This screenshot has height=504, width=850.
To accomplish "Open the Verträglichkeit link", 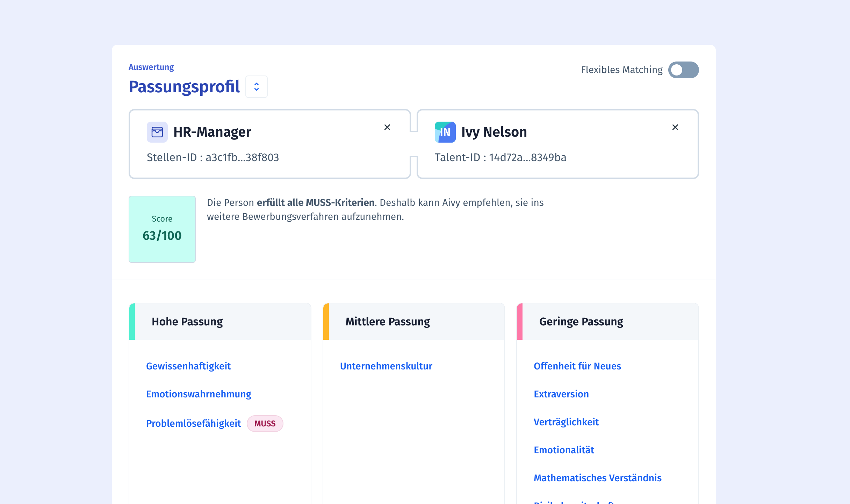I will pyautogui.click(x=566, y=422).
